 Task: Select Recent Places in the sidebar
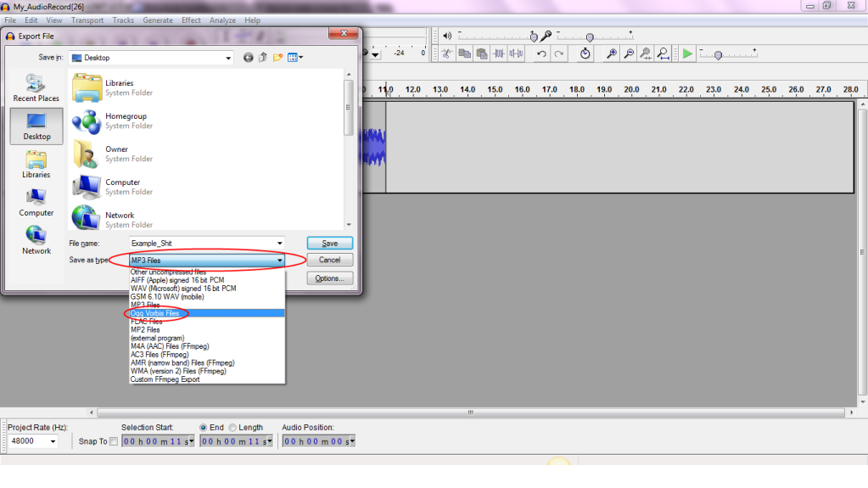click(36, 88)
